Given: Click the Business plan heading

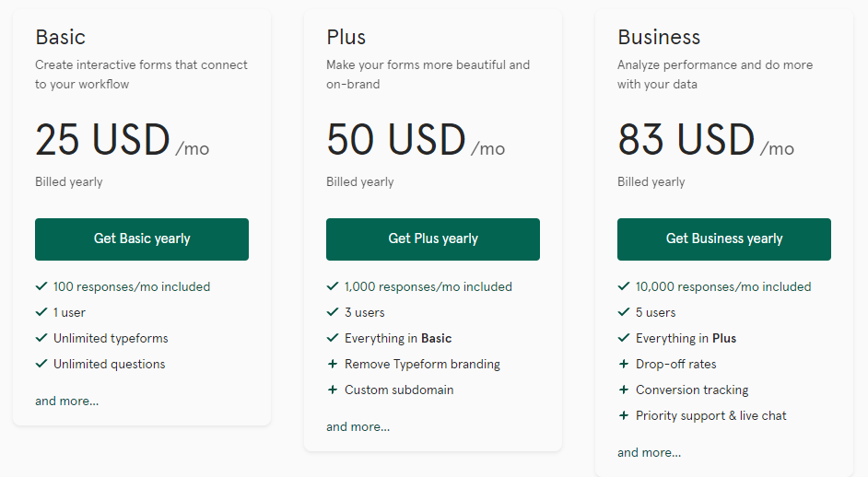Looking at the screenshot, I should pyautogui.click(x=659, y=37).
